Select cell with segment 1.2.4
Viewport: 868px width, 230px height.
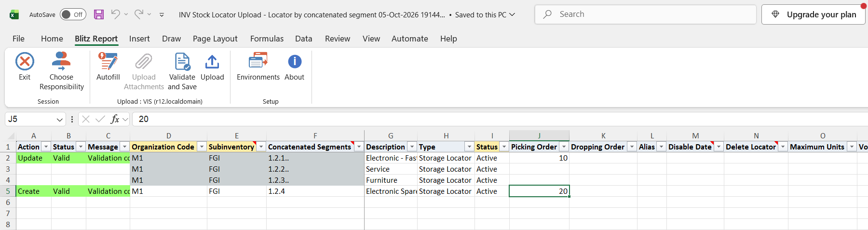click(315, 191)
